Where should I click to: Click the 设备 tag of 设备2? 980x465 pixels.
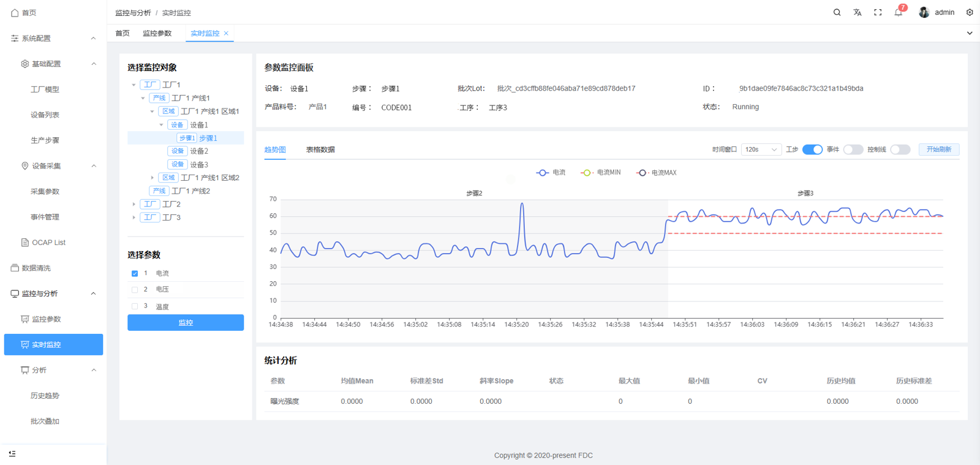178,151
